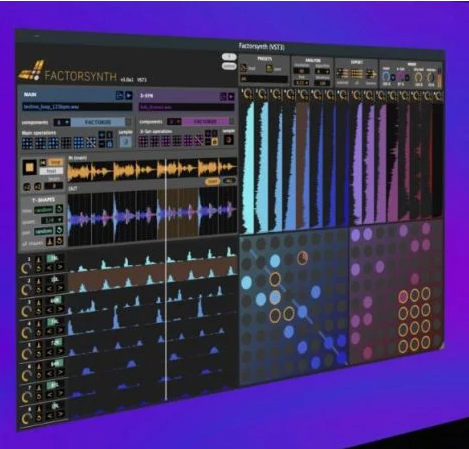This screenshot has width=469, height=449.
Task: Click component 4 shift-right arrow
Action: (x=60, y=330)
